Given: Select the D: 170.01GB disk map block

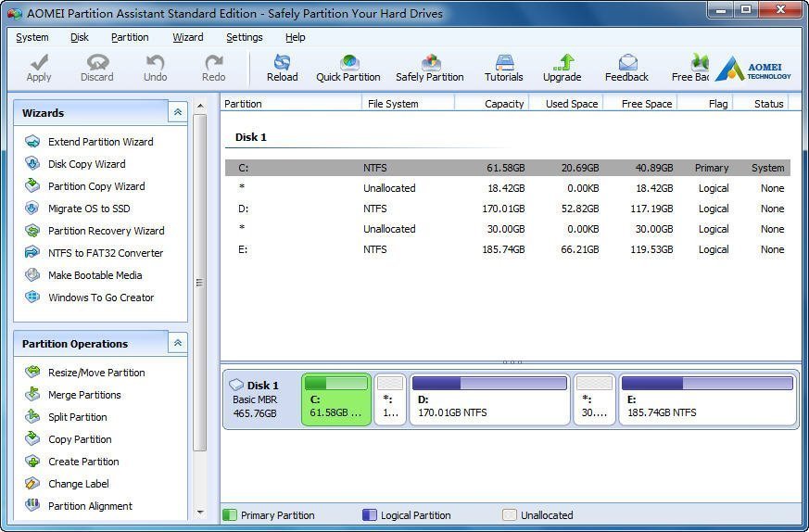Looking at the screenshot, I should click(x=489, y=399).
